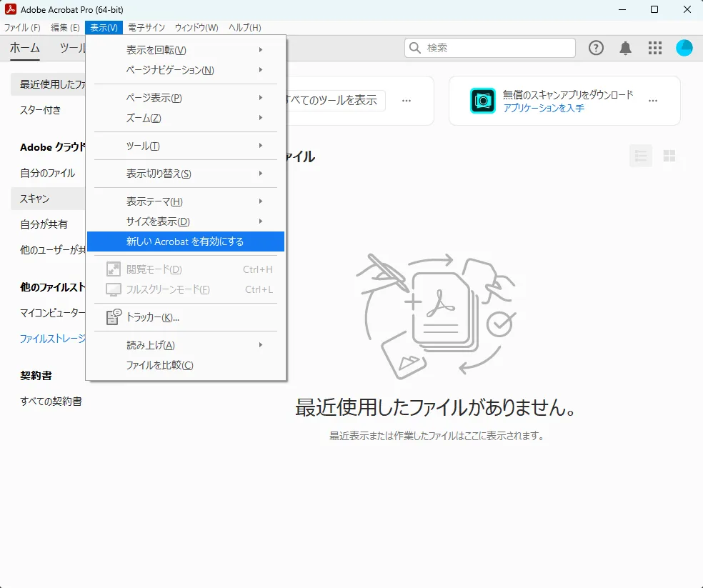Open more options beside すべてのツールを表示

[407, 101]
